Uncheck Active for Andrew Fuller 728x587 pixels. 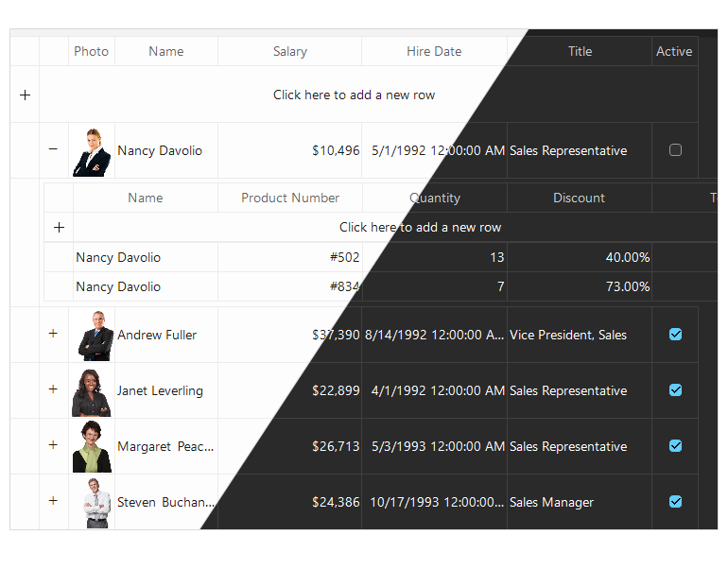pos(676,335)
